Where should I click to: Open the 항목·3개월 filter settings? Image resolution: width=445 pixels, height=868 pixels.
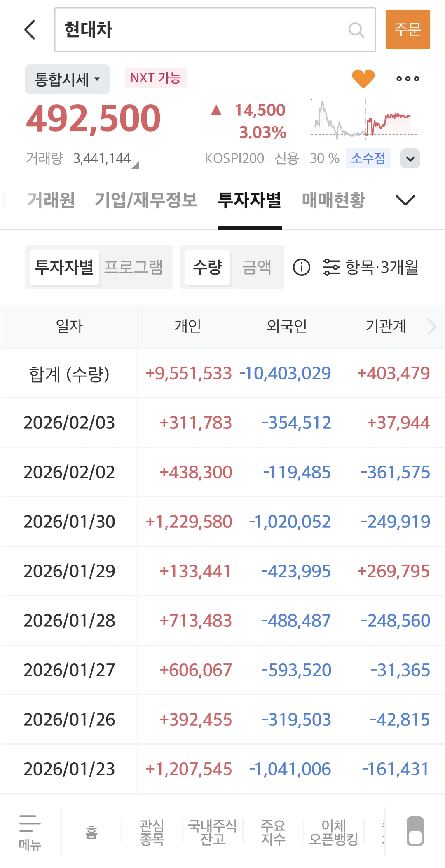pos(370,267)
